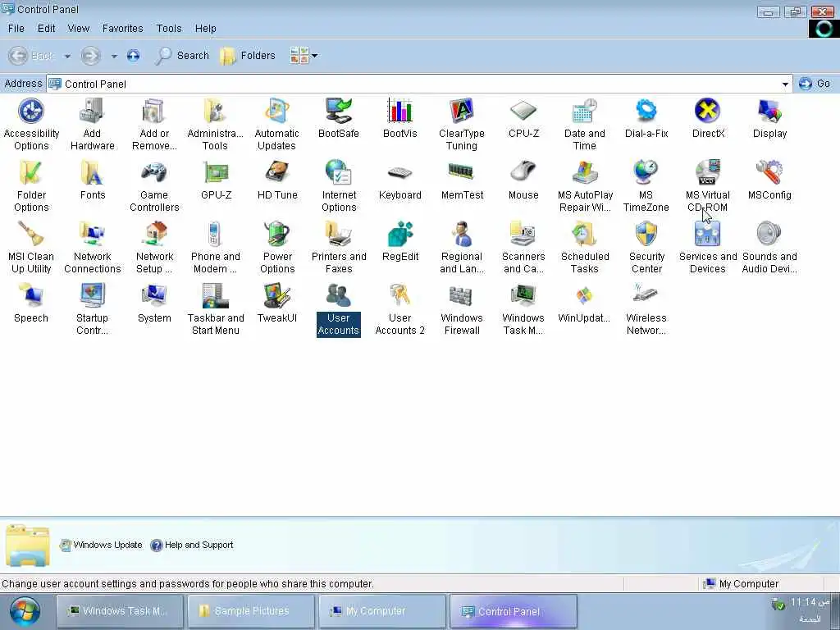This screenshot has height=630, width=840.
Task: Open the Help menu
Action: [205, 29]
